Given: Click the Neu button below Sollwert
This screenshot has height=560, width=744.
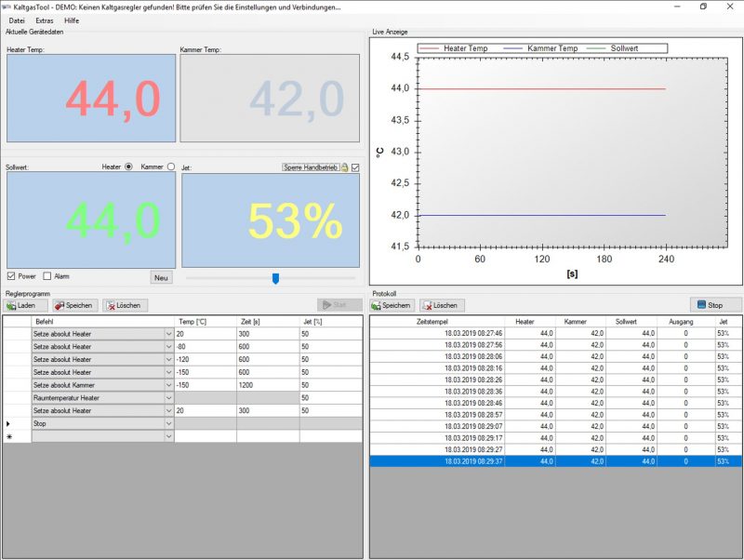Looking at the screenshot, I should (162, 277).
